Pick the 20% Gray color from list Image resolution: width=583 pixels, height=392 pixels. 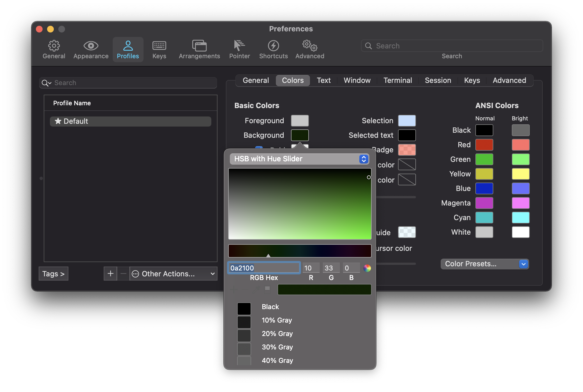[277, 333]
